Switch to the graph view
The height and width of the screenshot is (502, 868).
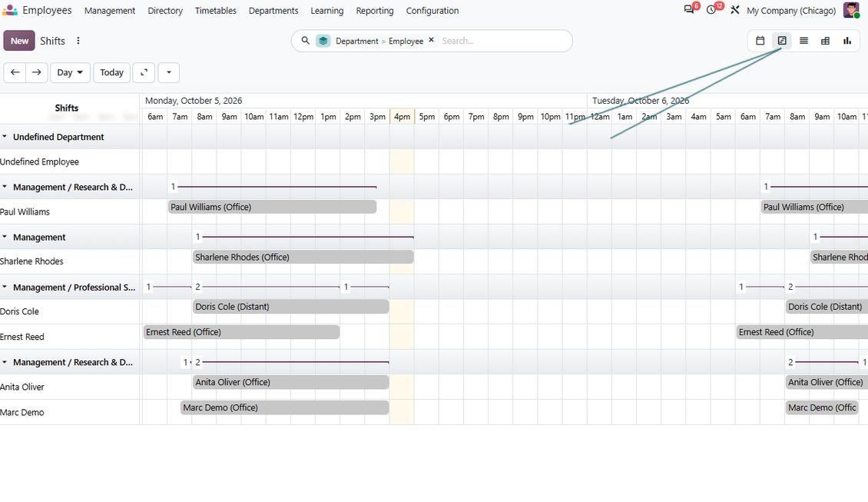coord(847,41)
